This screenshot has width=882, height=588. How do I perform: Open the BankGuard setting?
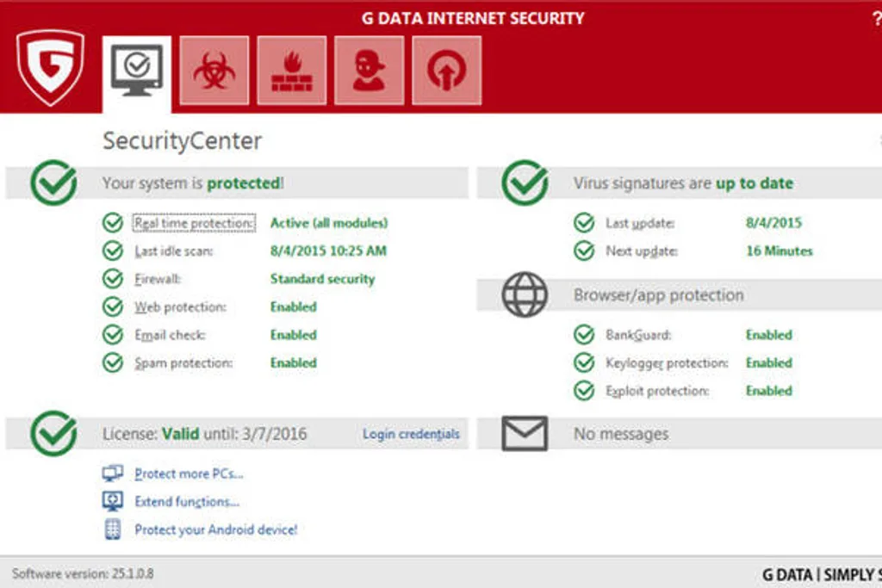[638, 335]
